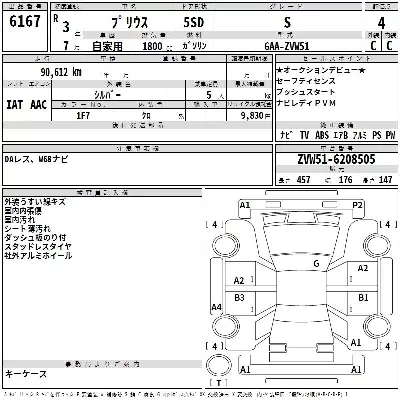Click the スタッドレスタイヤ note
400x400 pixels.
coord(38,247)
